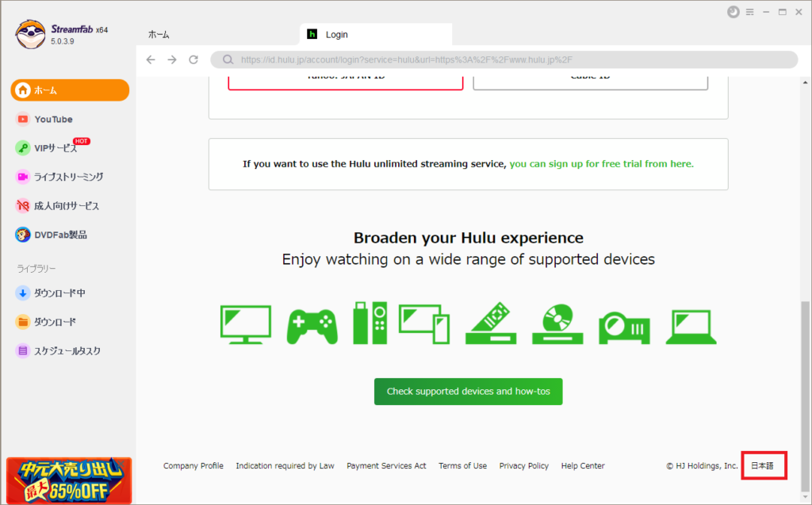Click the orange downloads folder icon

pos(22,322)
